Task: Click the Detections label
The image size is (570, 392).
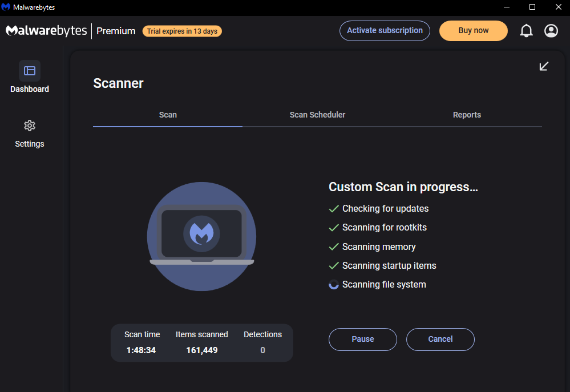Action: click(262, 334)
